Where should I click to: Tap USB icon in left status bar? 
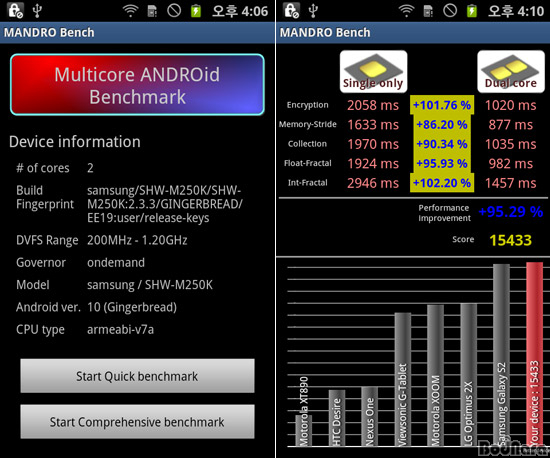[37, 11]
